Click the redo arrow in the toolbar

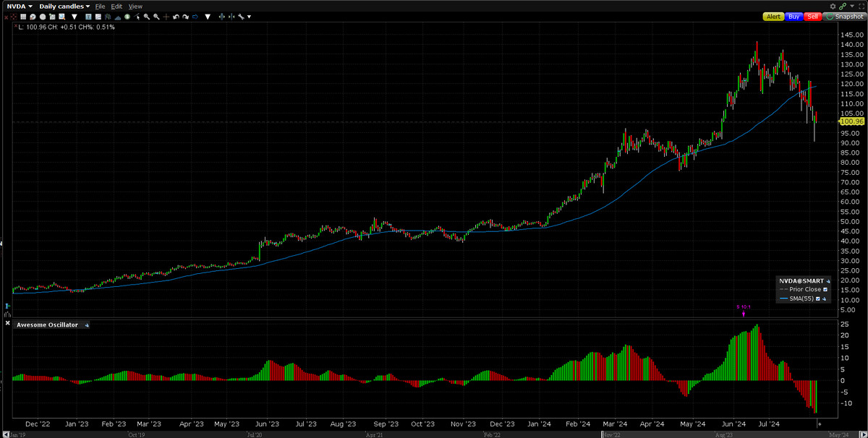186,16
